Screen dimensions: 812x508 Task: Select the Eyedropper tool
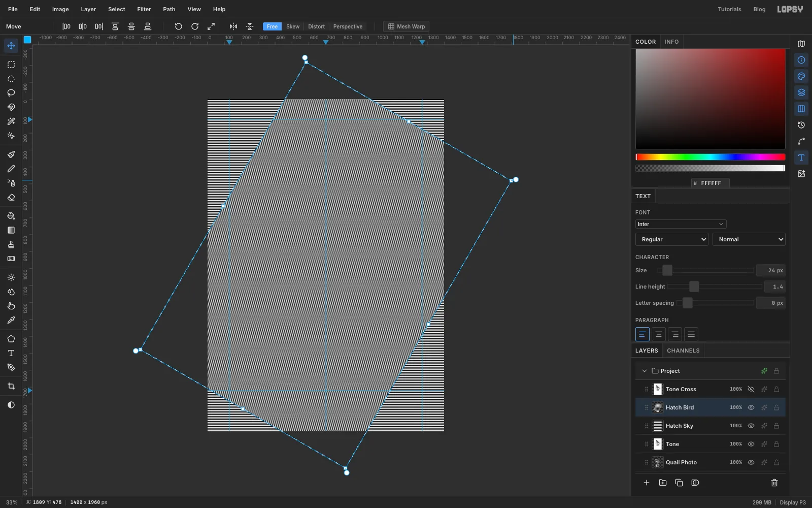(11, 320)
